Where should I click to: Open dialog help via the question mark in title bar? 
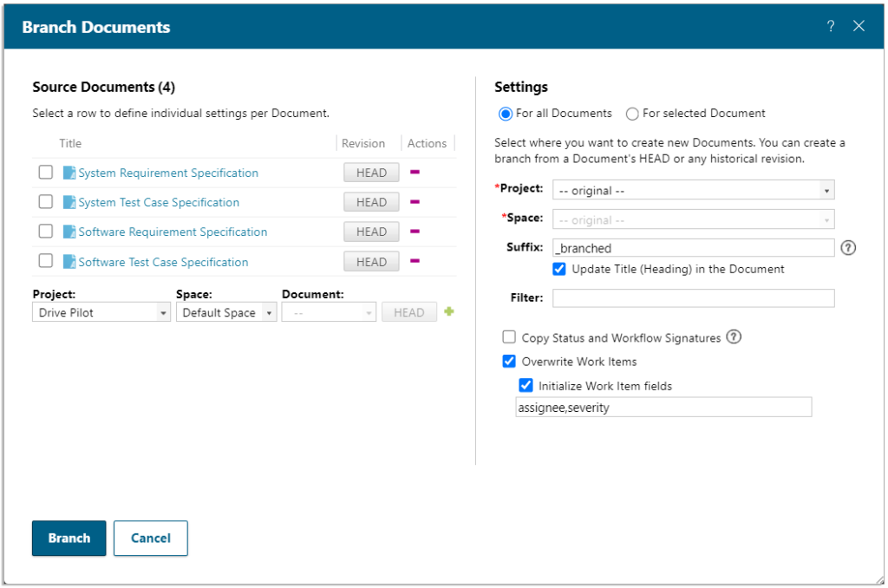(x=830, y=25)
